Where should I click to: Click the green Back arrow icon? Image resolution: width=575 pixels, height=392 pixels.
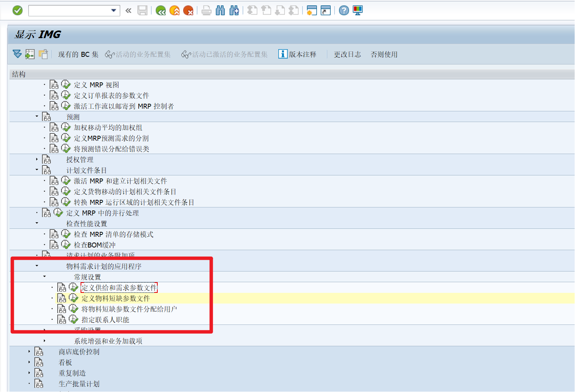point(160,10)
